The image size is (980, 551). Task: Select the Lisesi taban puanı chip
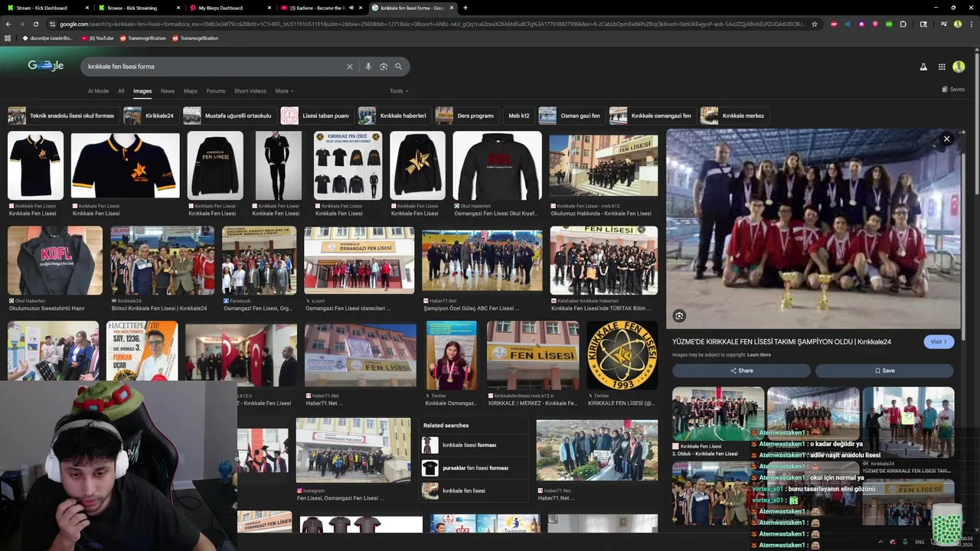[x=315, y=116]
